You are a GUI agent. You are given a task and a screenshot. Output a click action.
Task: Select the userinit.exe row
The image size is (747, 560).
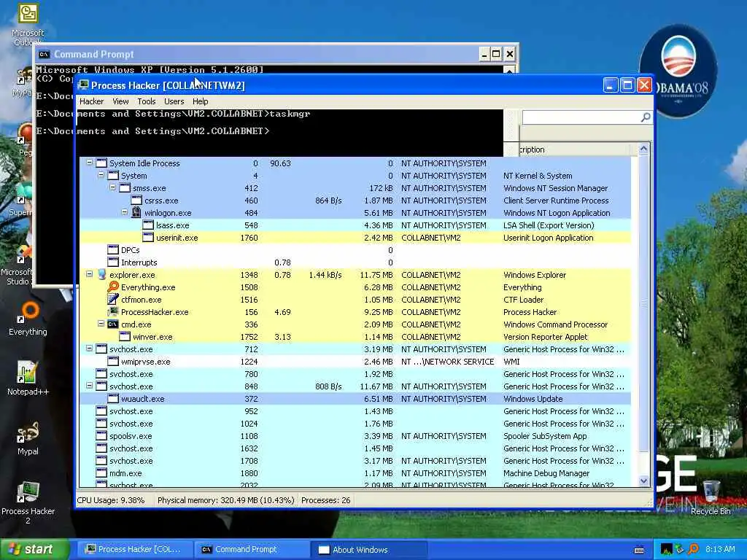pyautogui.click(x=355, y=238)
